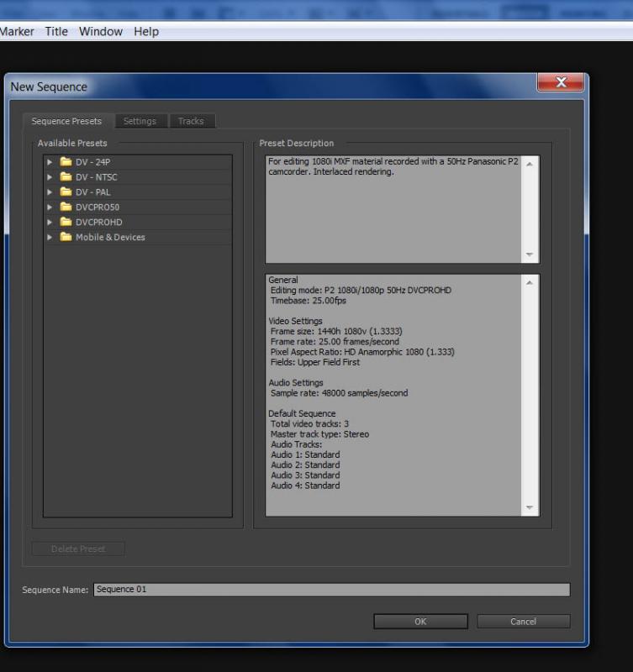Click down arrow of preset description scrollbar

coord(530,255)
